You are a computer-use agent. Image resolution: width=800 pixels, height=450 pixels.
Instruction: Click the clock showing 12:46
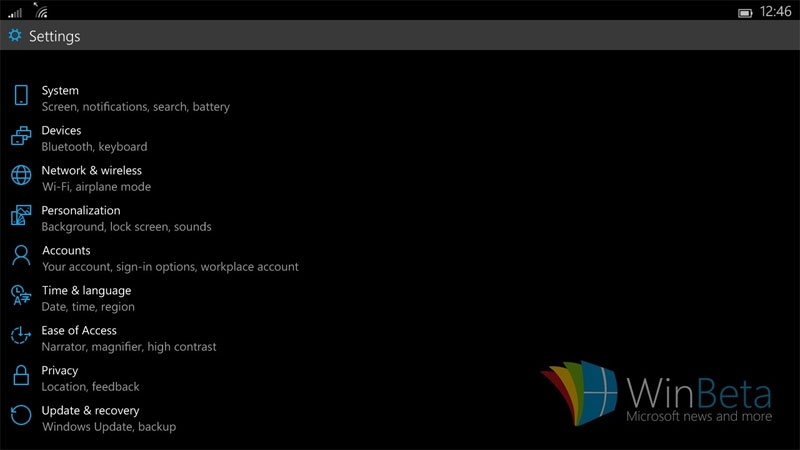776,12
